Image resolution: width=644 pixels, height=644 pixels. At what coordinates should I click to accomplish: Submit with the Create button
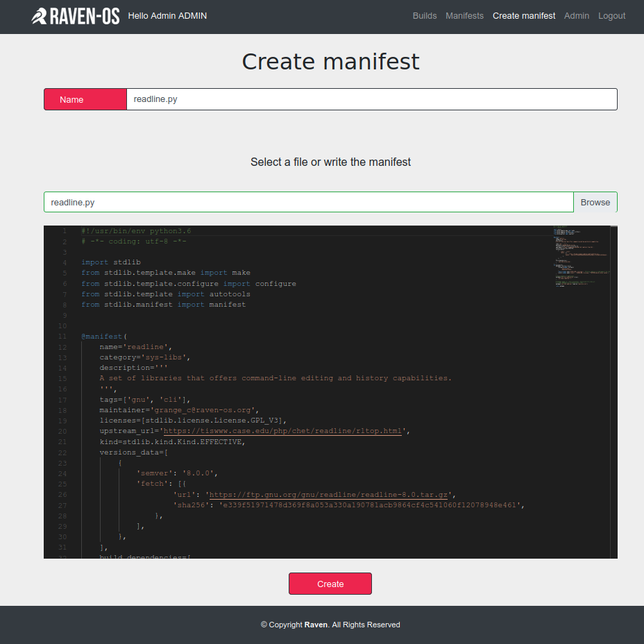330,584
